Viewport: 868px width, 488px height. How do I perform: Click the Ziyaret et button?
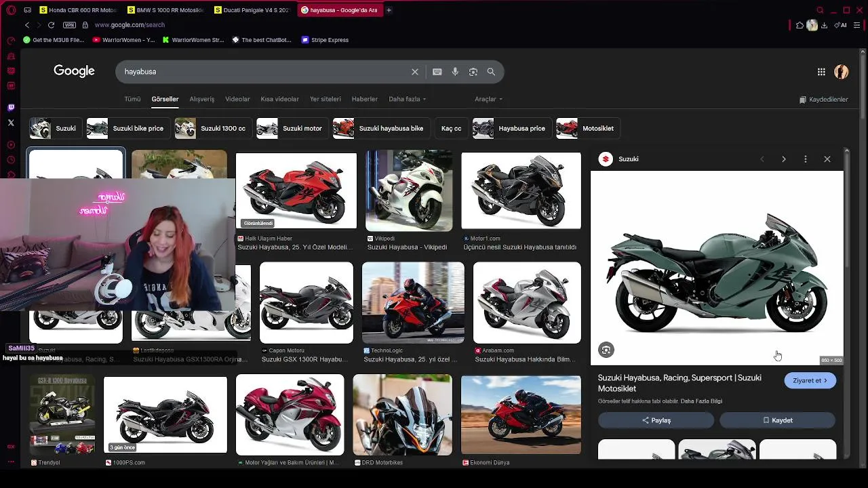click(810, 381)
